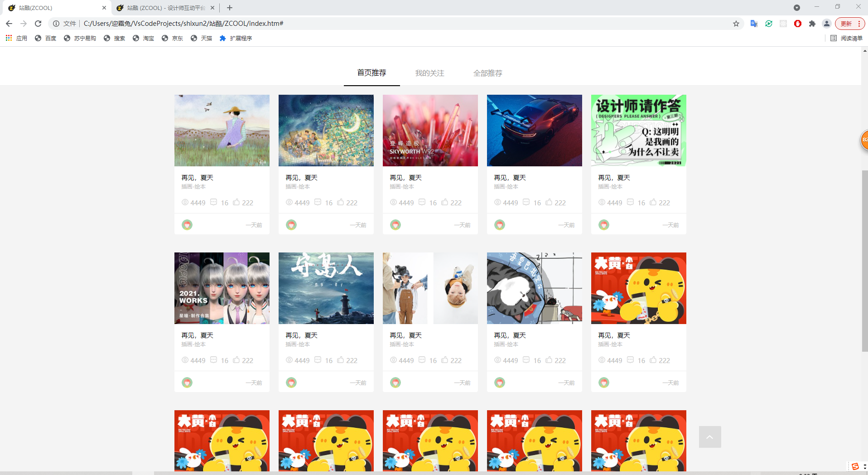
Task: Open the 淘宝 bookmark
Action: pos(144,38)
